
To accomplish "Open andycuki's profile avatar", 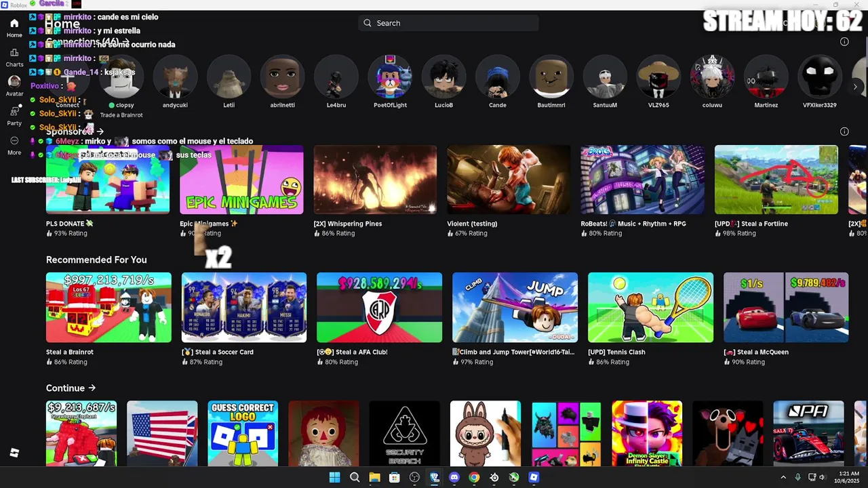I will (175, 77).
